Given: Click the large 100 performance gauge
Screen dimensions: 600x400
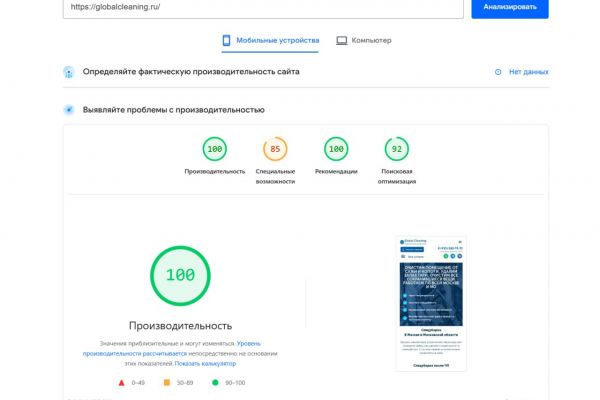Looking at the screenshot, I should point(180,276).
